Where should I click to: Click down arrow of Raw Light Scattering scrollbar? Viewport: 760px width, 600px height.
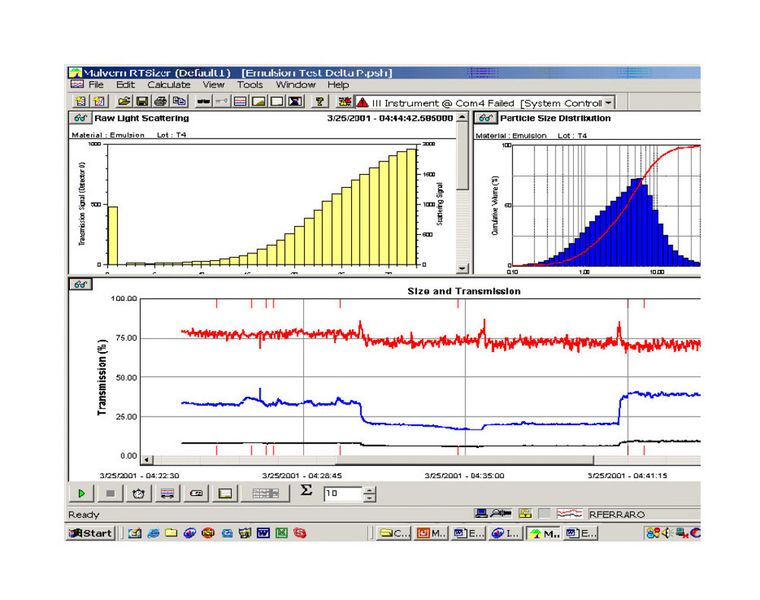462,268
